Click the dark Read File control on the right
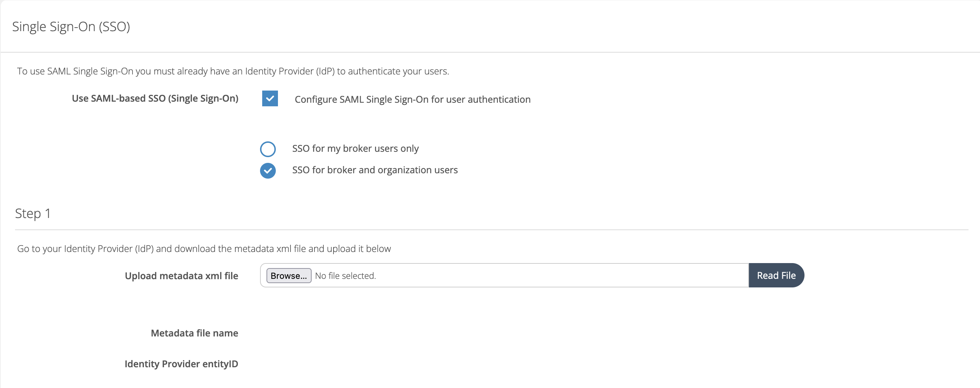 pyautogui.click(x=777, y=275)
